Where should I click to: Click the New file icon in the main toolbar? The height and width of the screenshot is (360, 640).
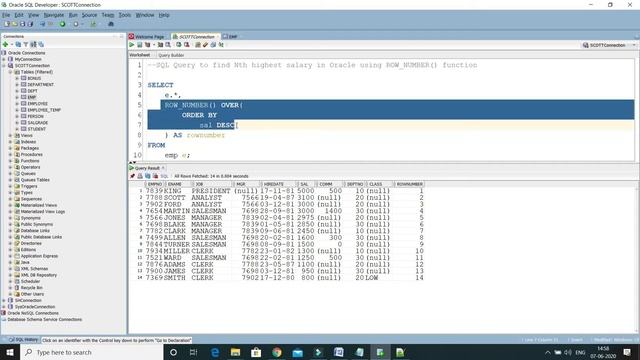coord(7,24)
